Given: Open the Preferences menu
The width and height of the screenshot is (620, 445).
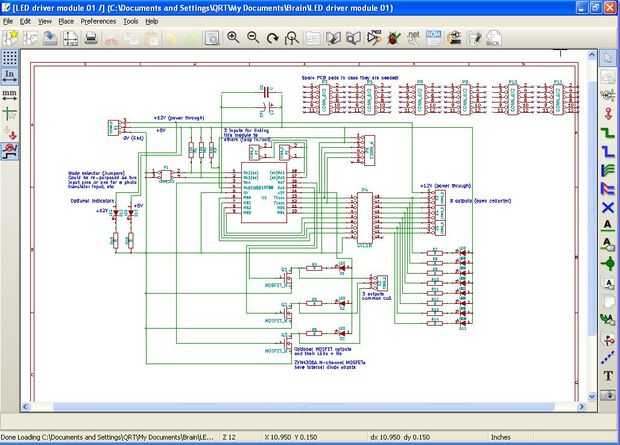Looking at the screenshot, I should click(98, 21).
